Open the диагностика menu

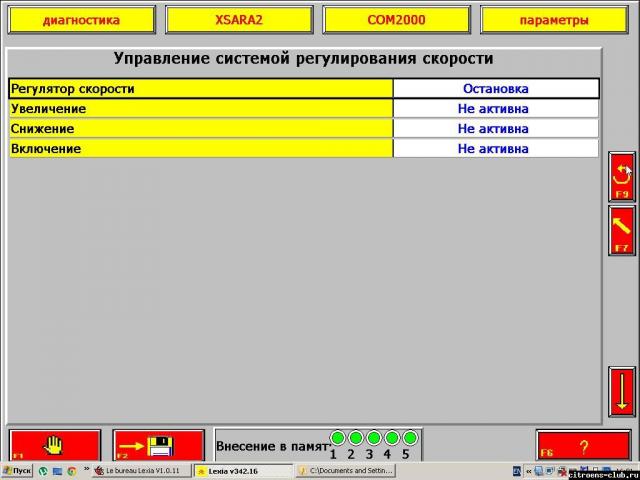(x=81, y=20)
